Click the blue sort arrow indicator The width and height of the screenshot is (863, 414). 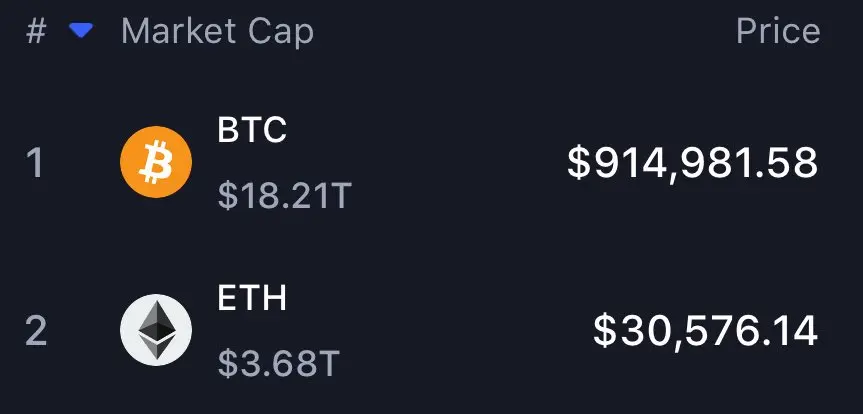click(81, 31)
